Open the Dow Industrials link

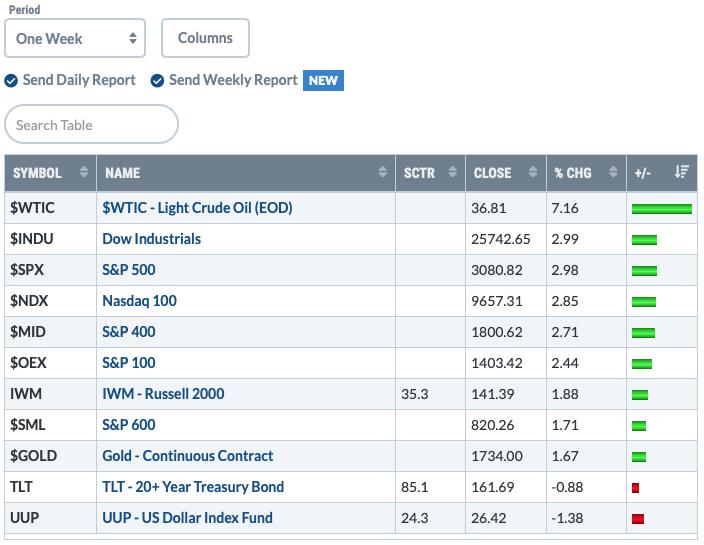[x=151, y=239]
